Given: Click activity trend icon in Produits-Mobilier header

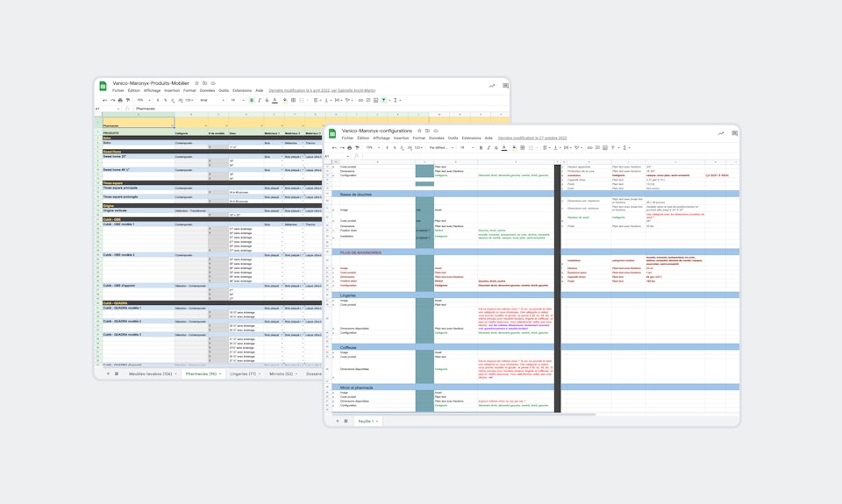Looking at the screenshot, I should click(492, 86).
